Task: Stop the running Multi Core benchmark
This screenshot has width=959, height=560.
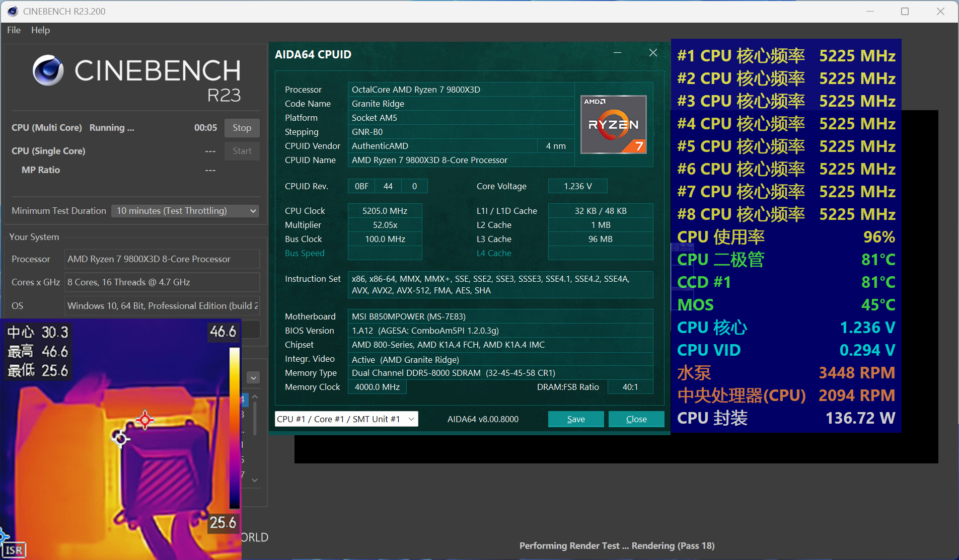Action: (242, 128)
